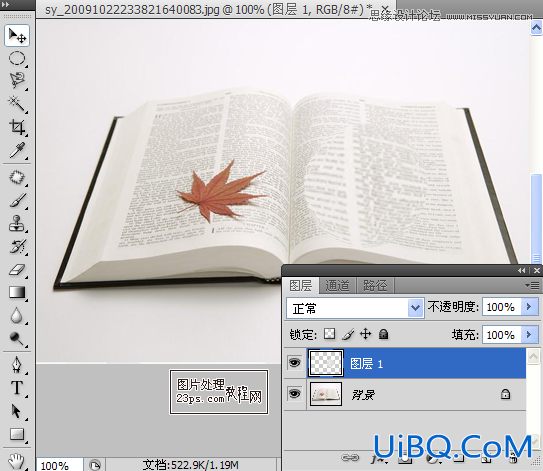Click the canvas scrollbar up arrow
Image resolution: width=543 pixels, height=471 pixels.
[536, 28]
